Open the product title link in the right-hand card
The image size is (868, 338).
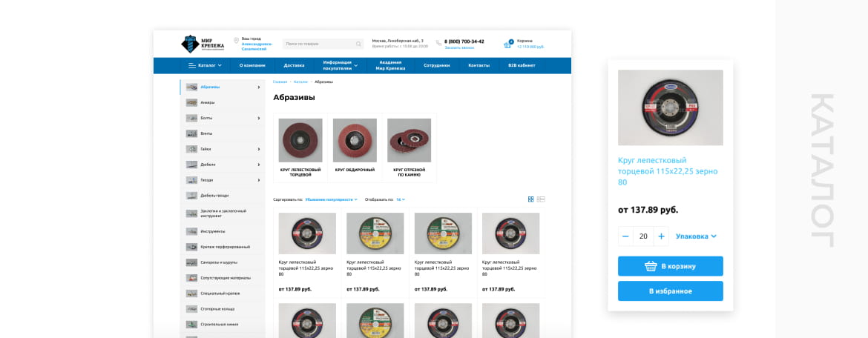(668, 171)
